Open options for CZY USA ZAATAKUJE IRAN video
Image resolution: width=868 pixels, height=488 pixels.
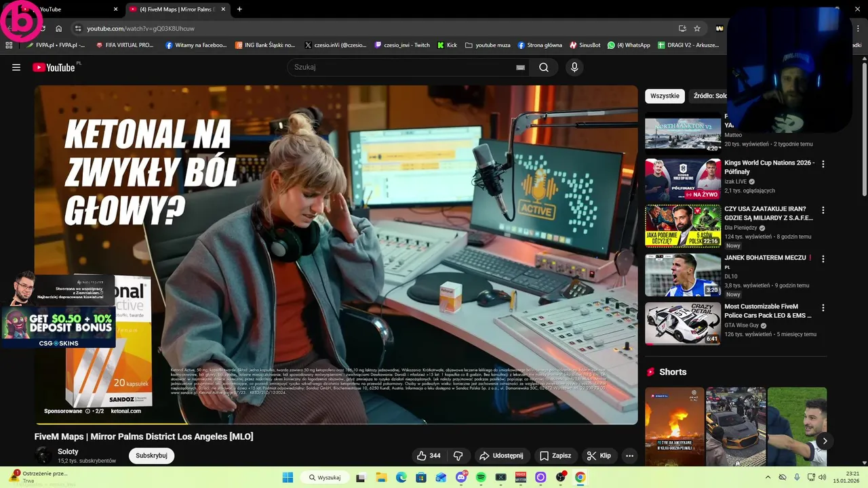coord(823,210)
